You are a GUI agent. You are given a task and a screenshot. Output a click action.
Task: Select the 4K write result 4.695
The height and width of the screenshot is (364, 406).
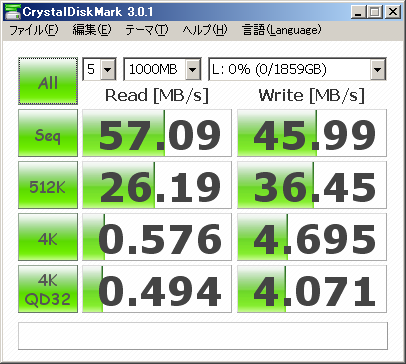point(312,237)
